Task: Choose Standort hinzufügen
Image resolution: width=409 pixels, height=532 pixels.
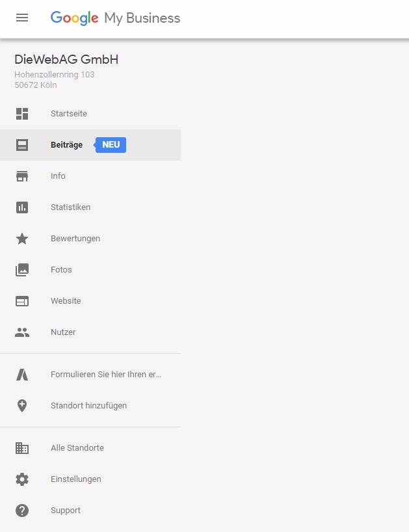Action: coord(90,406)
